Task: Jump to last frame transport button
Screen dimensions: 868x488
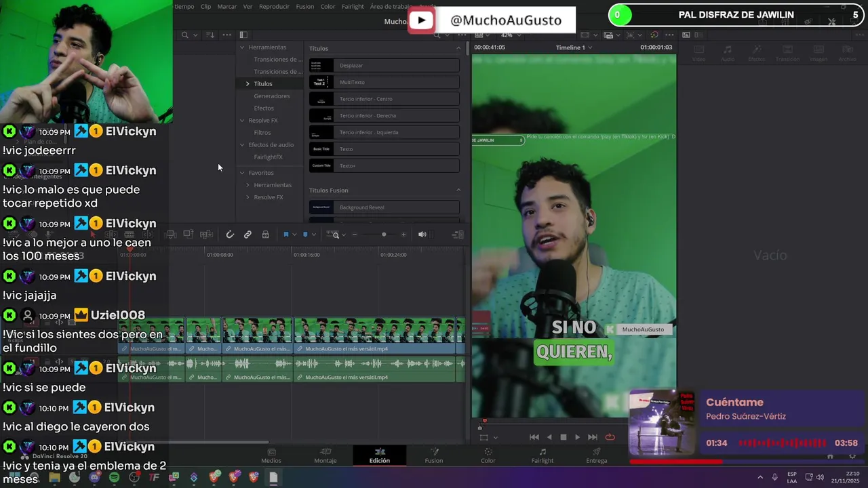Action: 593,437
